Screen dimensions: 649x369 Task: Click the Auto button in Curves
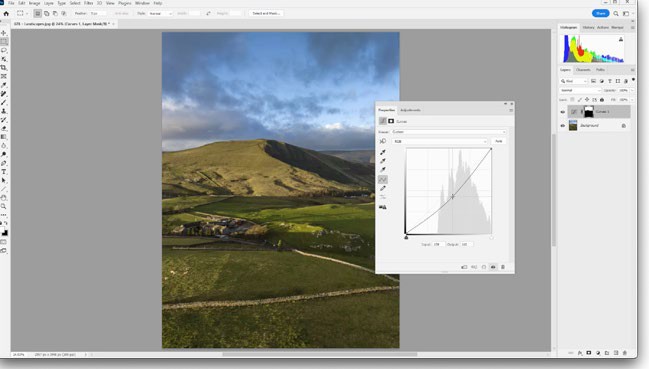(x=499, y=141)
